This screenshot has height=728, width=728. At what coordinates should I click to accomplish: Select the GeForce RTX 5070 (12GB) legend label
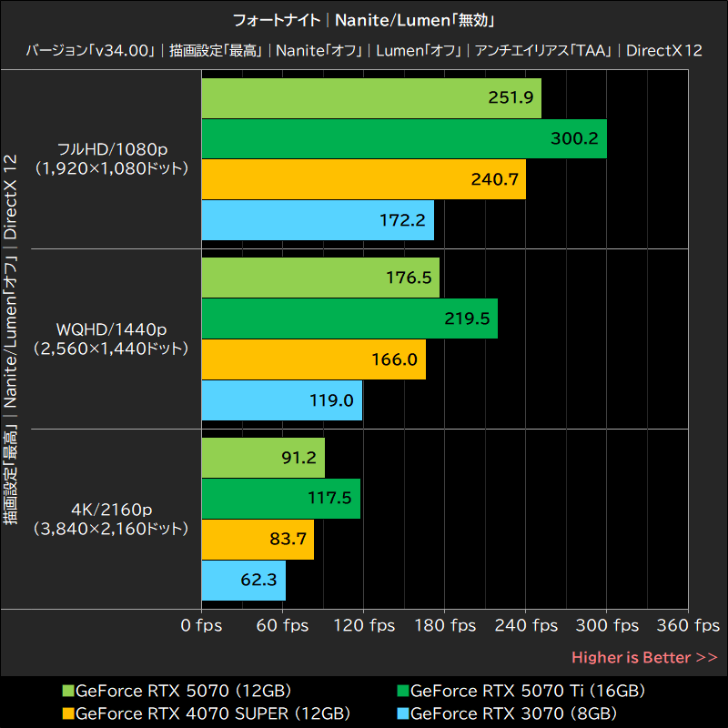[x=184, y=691]
